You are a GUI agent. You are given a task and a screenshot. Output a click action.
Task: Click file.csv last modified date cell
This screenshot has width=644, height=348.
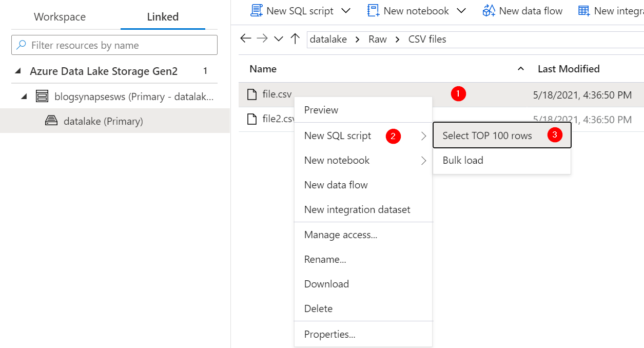[x=582, y=95]
